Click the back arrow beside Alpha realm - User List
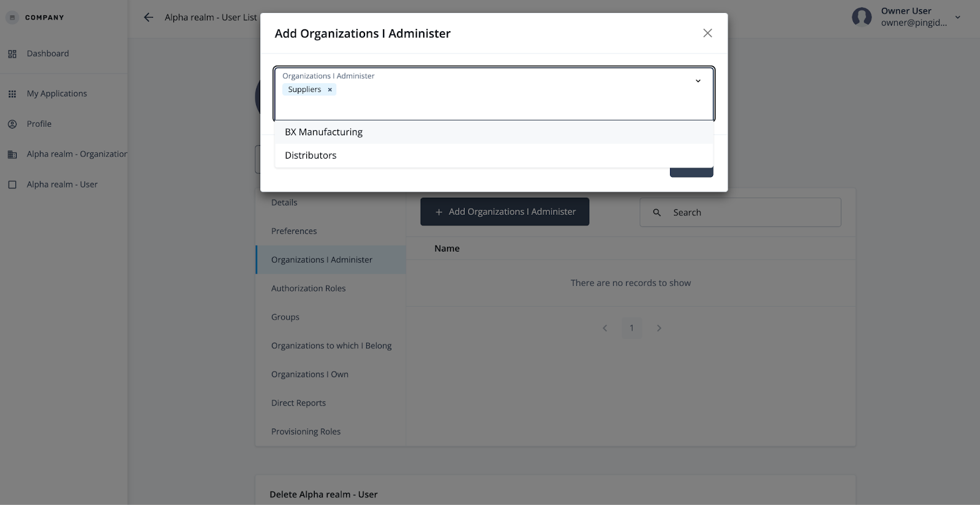 click(x=148, y=17)
